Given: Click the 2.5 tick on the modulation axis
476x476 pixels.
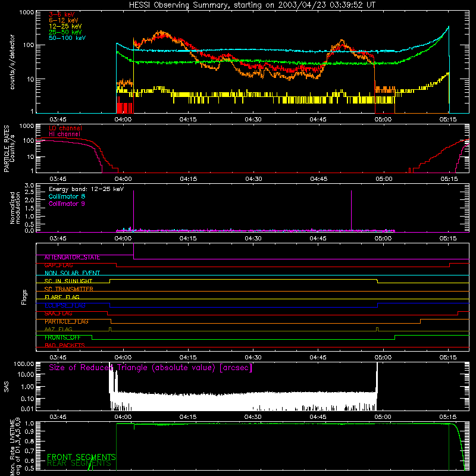Looking at the screenshot, I should tap(29, 192).
